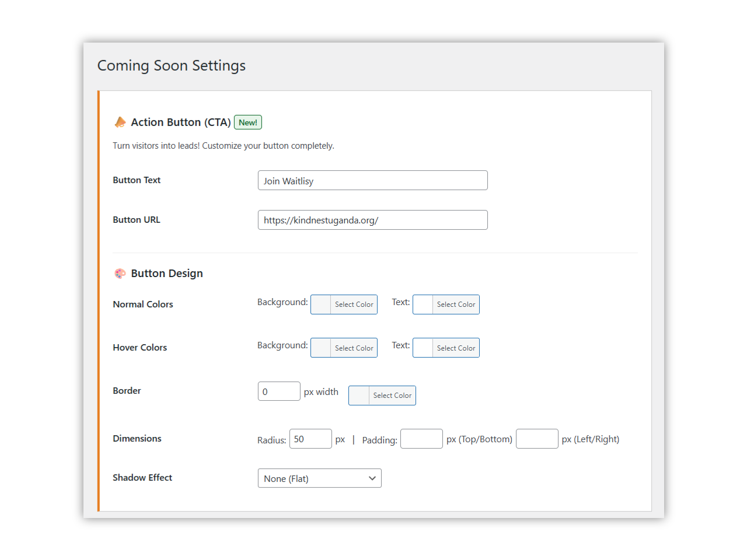Image resolution: width=747 pixels, height=560 pixels.
Task: Click the Top/Bottom padding field
Action: [421, 439]
